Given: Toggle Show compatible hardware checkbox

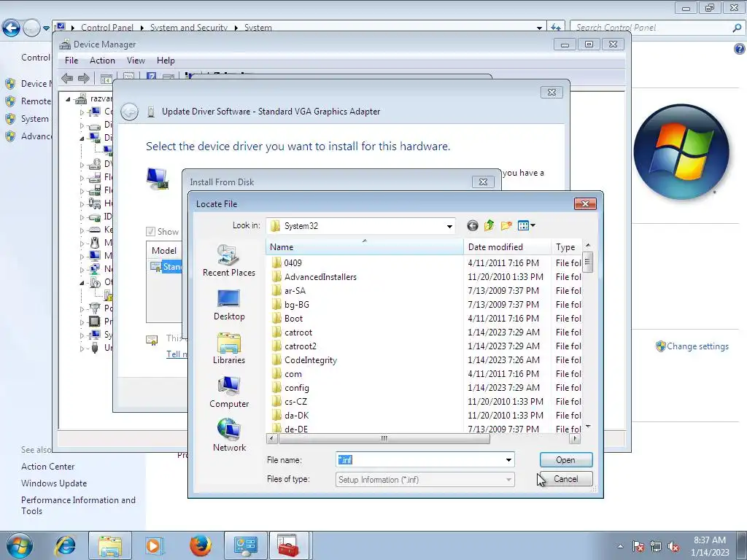Looking at the screenshot, I should [x=150, y=232].
